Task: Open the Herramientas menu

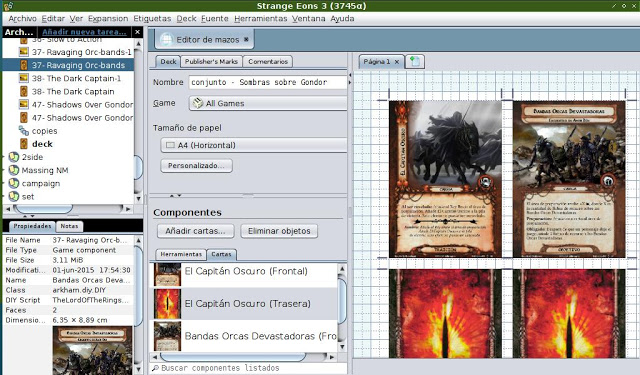Action: coord(260,18)
